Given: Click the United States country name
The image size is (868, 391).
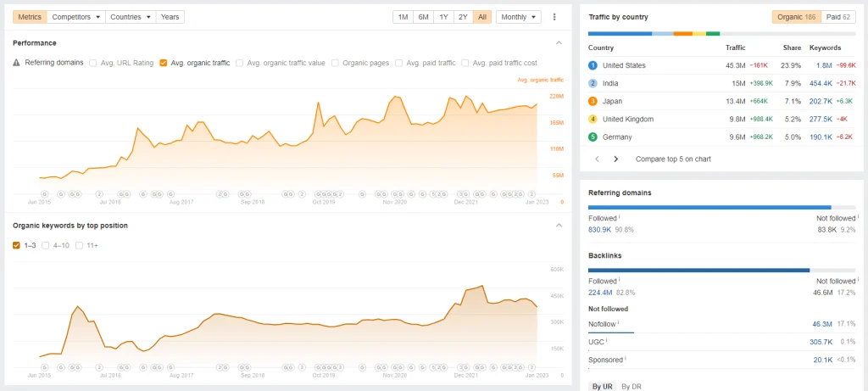Looking at the screenshot, I should click(624, 65).
